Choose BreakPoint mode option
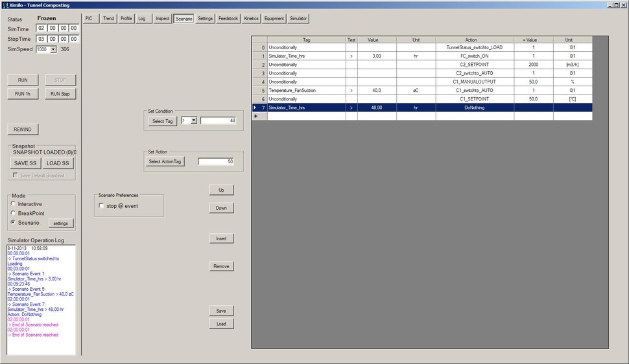The height and width of the screenshot is (364, 629). pos(13,213)
